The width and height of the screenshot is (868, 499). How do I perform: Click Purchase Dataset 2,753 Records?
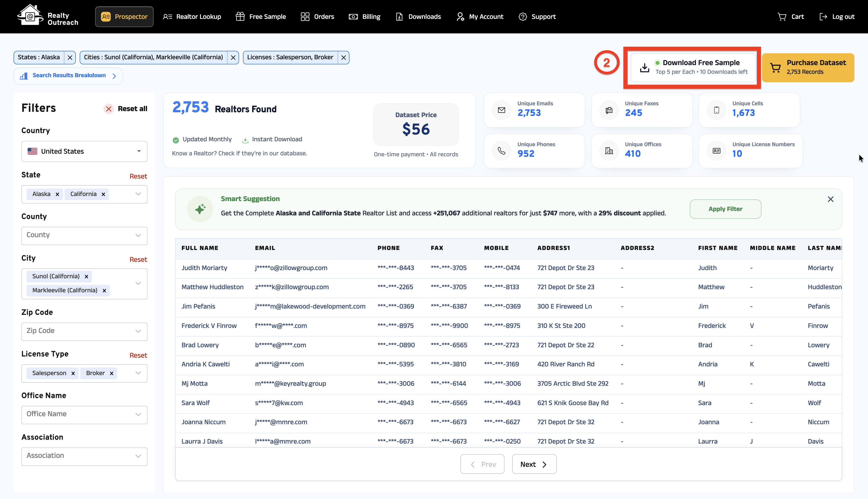(x=808, y=68)
